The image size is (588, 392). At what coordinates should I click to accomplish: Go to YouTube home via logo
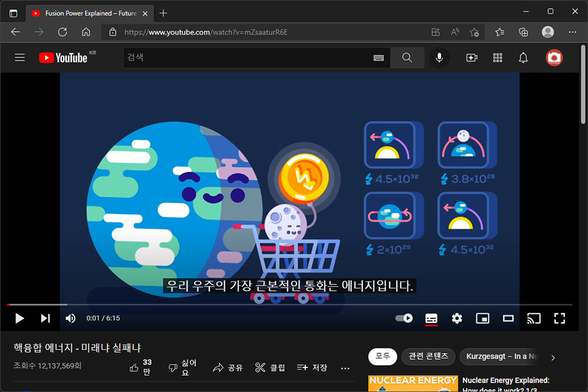pos(63,58)
